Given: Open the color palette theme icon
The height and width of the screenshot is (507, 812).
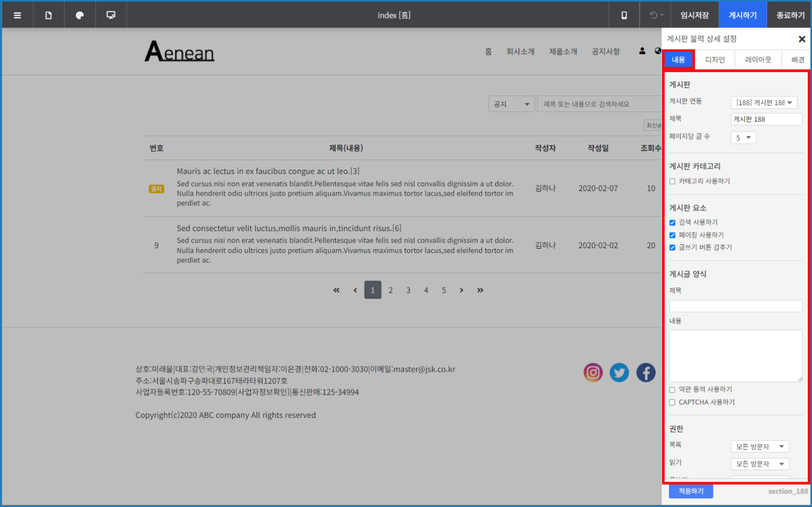Looking at the screenshot, I should (80, 15).
